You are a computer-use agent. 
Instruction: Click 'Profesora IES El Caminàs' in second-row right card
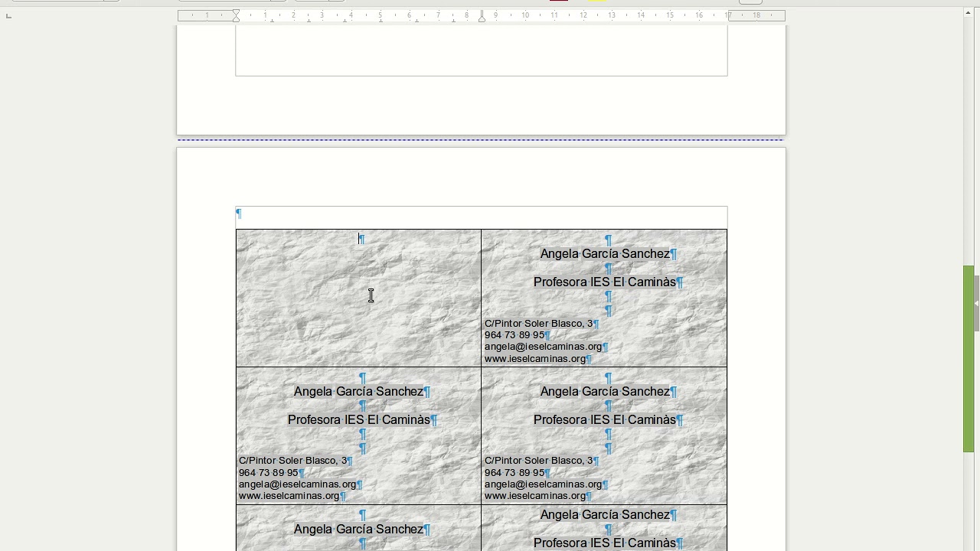[605, 420]
